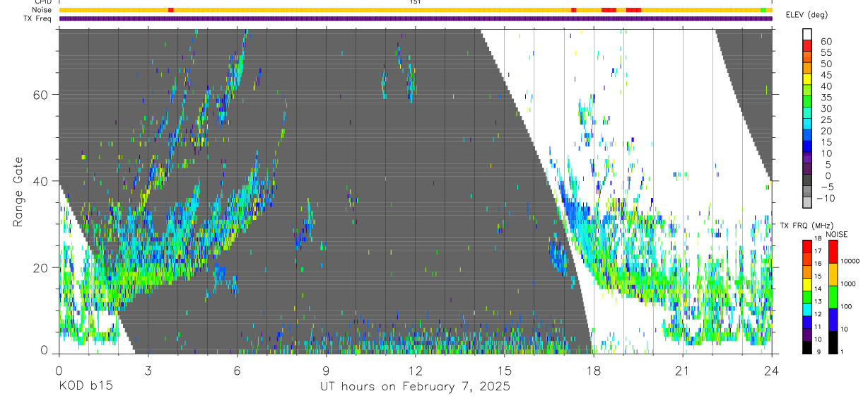Click x-axis tick label '9'

pos(326,370)
